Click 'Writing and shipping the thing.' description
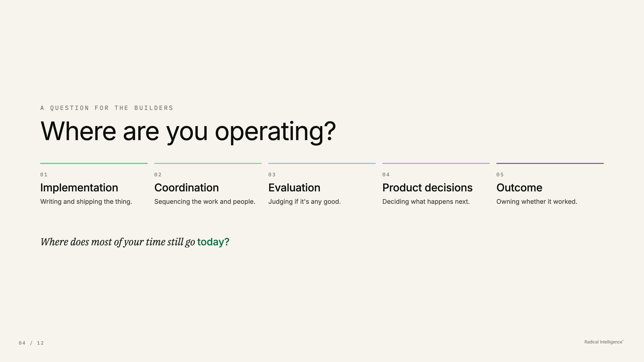Image resolution: width=644 pixels, height=362 pixels. point(86,202)
